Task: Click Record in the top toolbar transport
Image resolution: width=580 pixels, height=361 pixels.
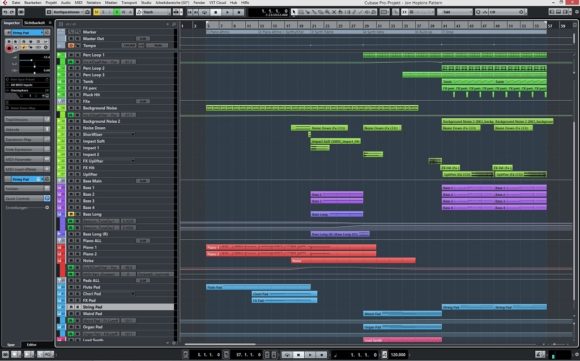Action: point(239,12)
